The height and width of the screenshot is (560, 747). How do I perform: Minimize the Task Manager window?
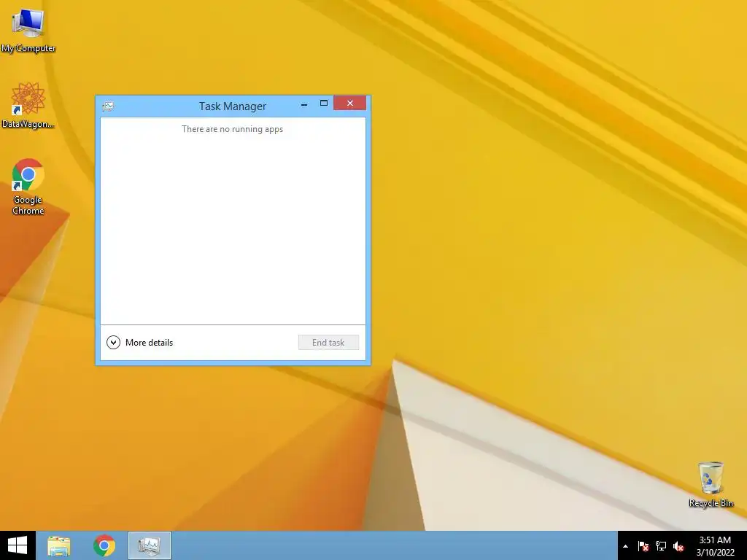tap(304, 104)
